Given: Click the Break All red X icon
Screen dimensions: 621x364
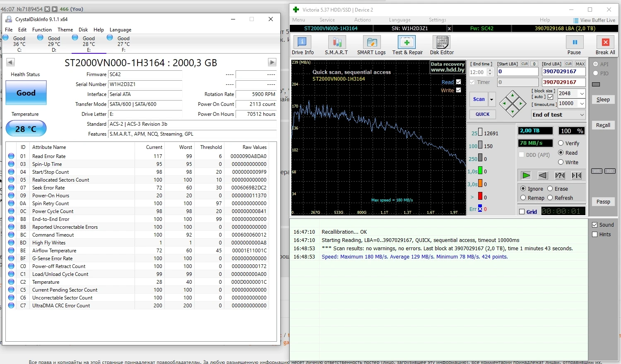Looking at the screenshot, I should tap(605, 42).
